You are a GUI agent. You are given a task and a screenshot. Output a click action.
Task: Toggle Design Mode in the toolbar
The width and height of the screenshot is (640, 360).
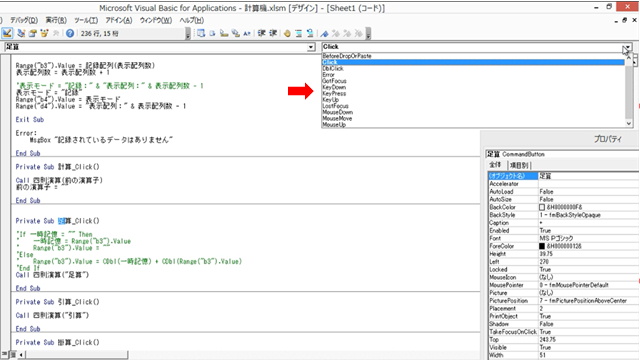(x=7, y=33)
